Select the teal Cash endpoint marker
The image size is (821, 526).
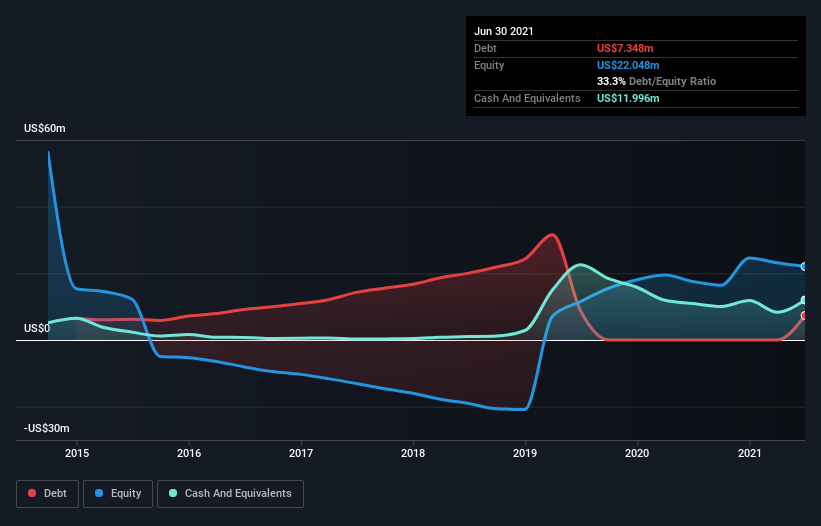[x=804, y=300]
